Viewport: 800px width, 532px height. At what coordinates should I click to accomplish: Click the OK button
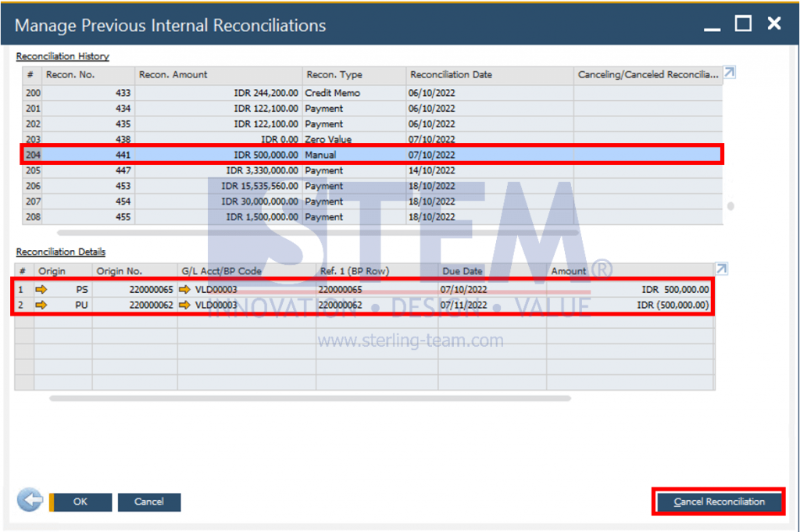(80, 502)
